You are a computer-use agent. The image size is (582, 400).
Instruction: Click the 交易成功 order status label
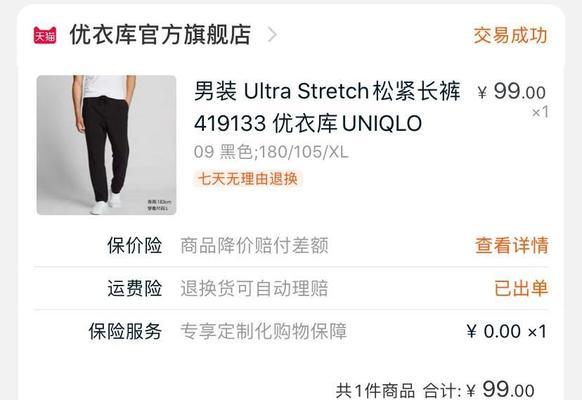(x=510, y=35)
